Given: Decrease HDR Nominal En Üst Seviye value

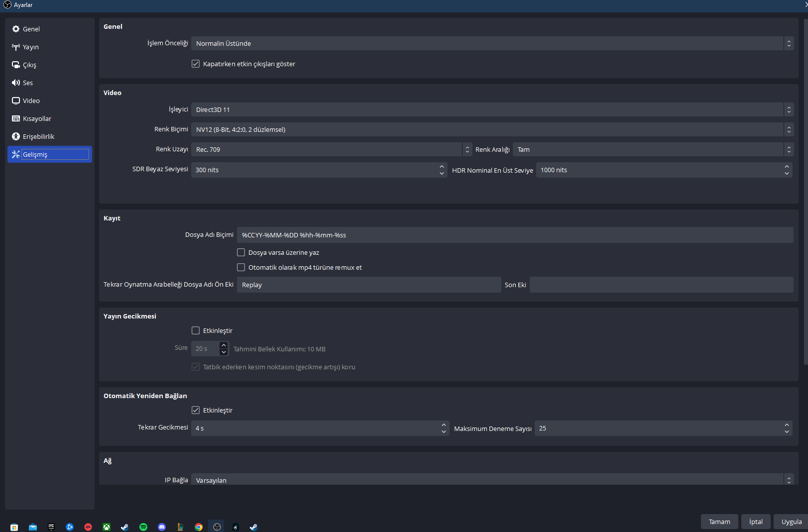Looking at the screenshot, I should coord(787,173).
